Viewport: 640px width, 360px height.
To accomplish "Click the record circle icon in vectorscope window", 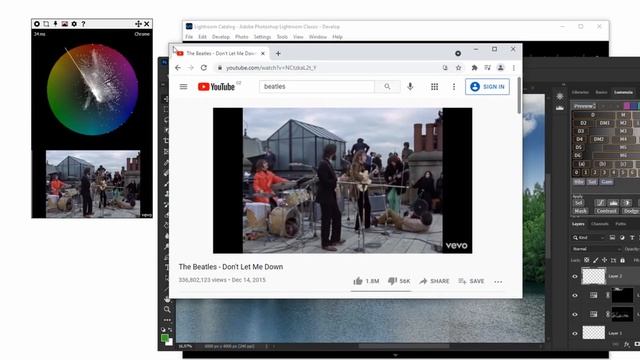I will pos(37,24).
